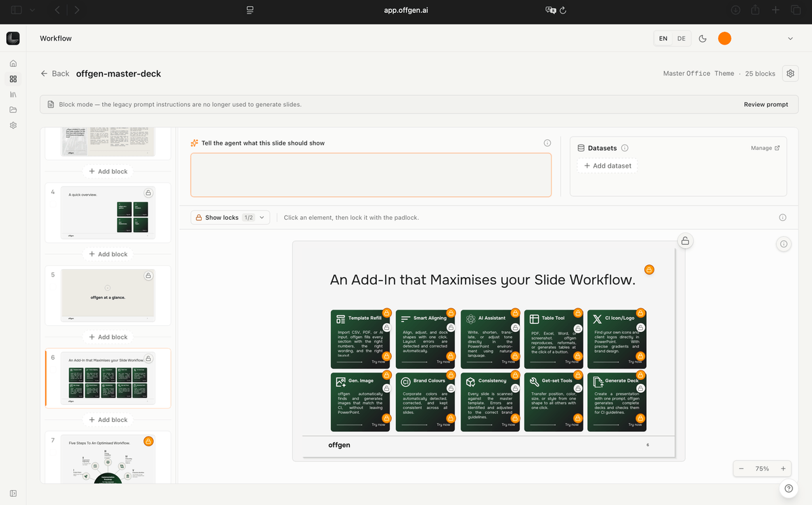The width and height of the screenshot is (812, 505).
Task: Click Review prompt
Action: (766, 105)
